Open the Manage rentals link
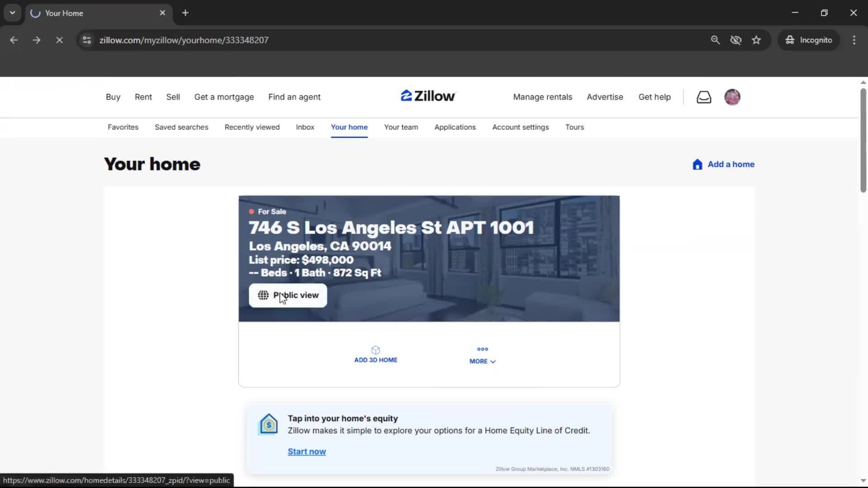The height and width of the screenshot is (488, 868). pos(542,97)
